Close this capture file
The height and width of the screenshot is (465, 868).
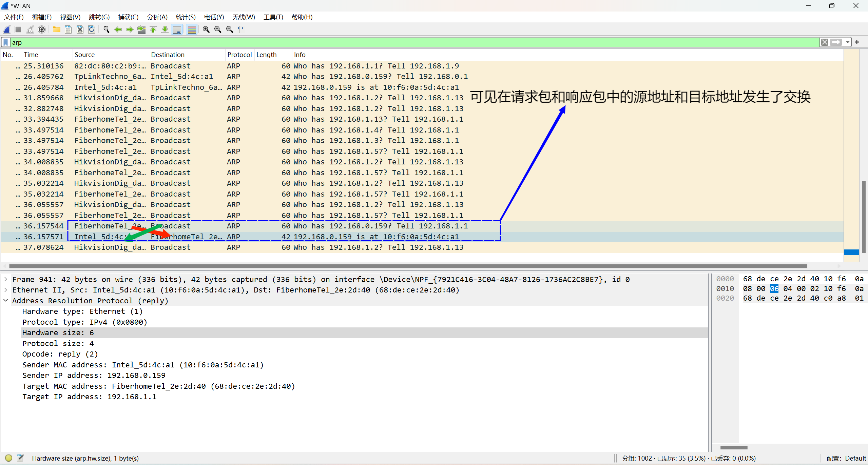point(80,30)
